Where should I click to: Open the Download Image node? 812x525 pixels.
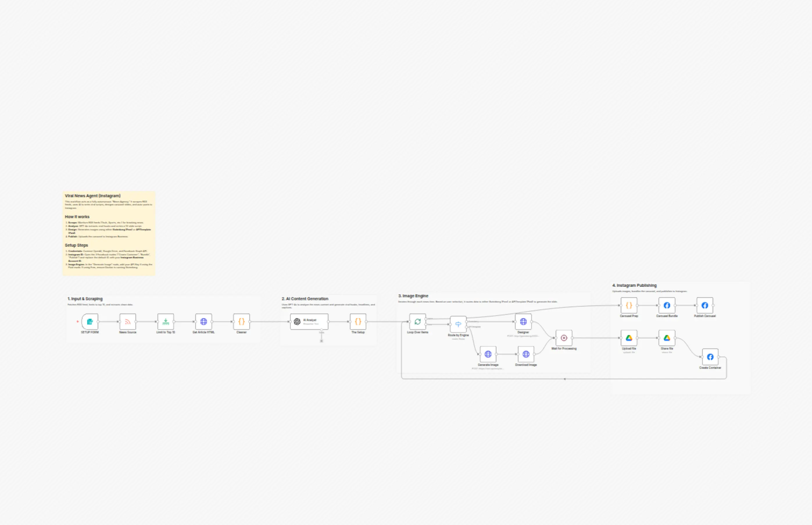pyautogui.click(x=526, y=354)
